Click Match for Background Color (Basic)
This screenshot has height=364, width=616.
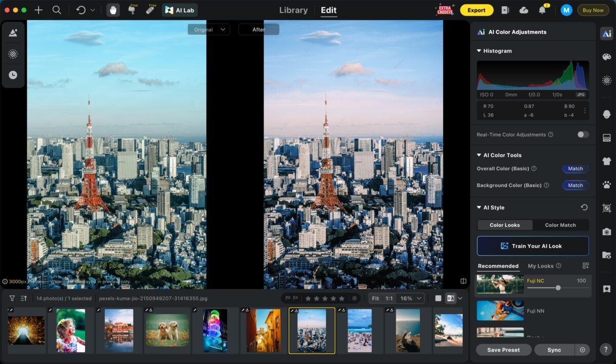[x=575, y=185]
